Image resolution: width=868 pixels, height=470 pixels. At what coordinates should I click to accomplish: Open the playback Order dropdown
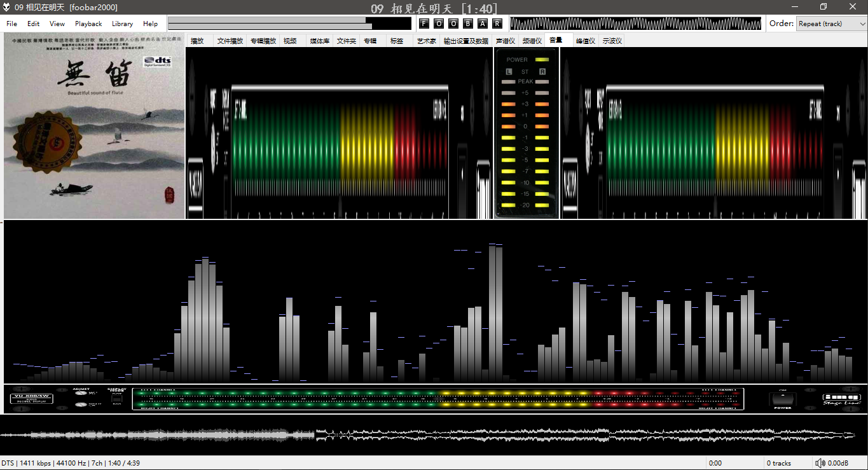pos(831,24)
